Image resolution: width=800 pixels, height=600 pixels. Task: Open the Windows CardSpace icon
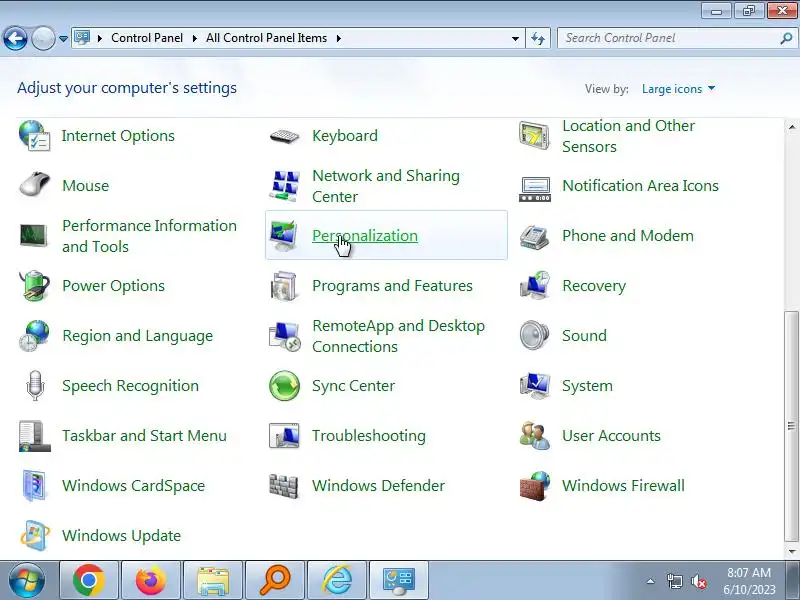[34, 486]
